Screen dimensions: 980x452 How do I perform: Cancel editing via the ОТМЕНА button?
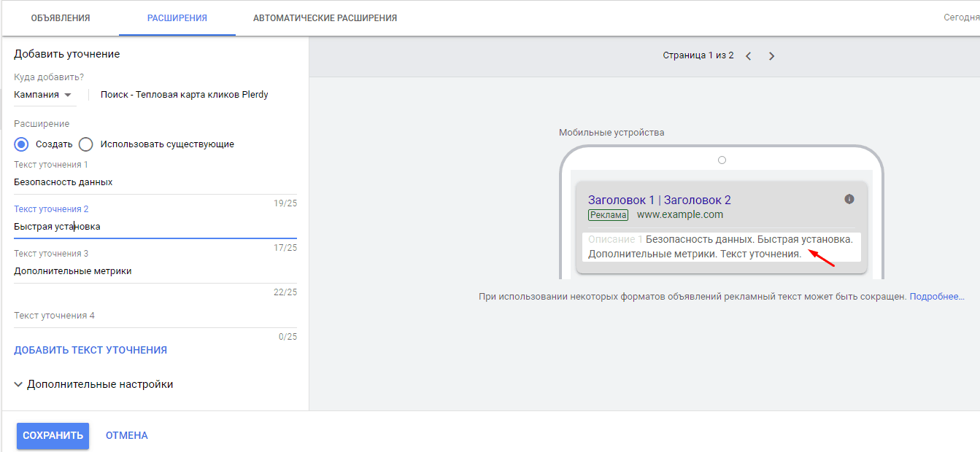[126, 435]
